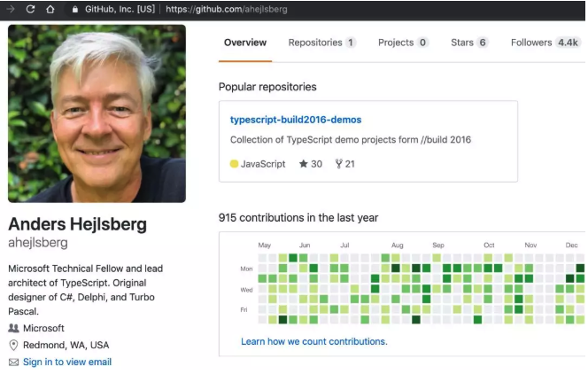
Task: Click the location pin icon
Action: pyautogui.click(x=13, y=345)
